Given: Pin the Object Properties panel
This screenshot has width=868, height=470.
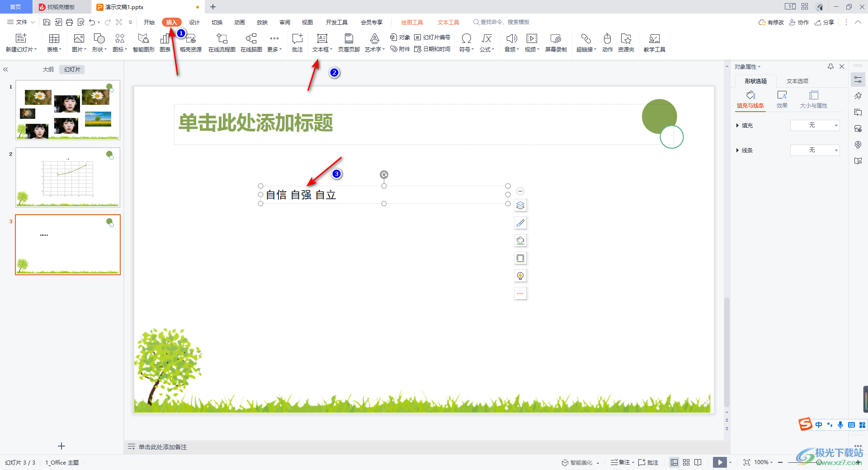Looking at the screenshot, I should tap(830, 66).
